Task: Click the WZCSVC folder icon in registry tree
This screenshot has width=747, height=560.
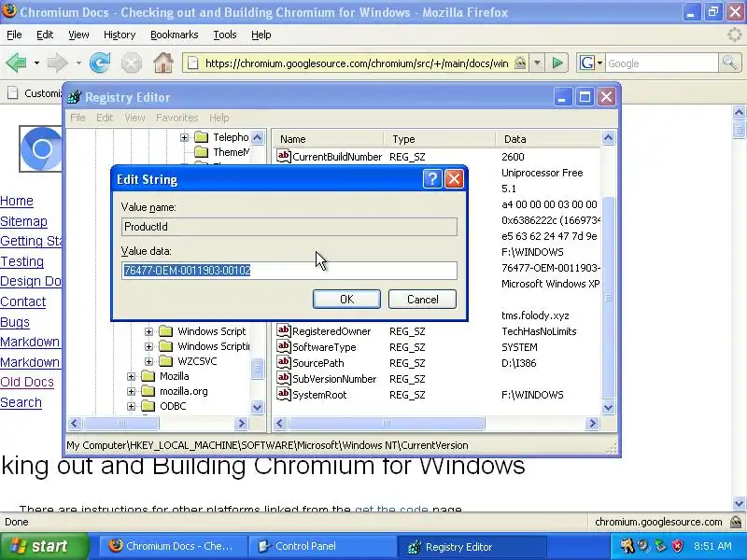Action: tap(166, 361)
